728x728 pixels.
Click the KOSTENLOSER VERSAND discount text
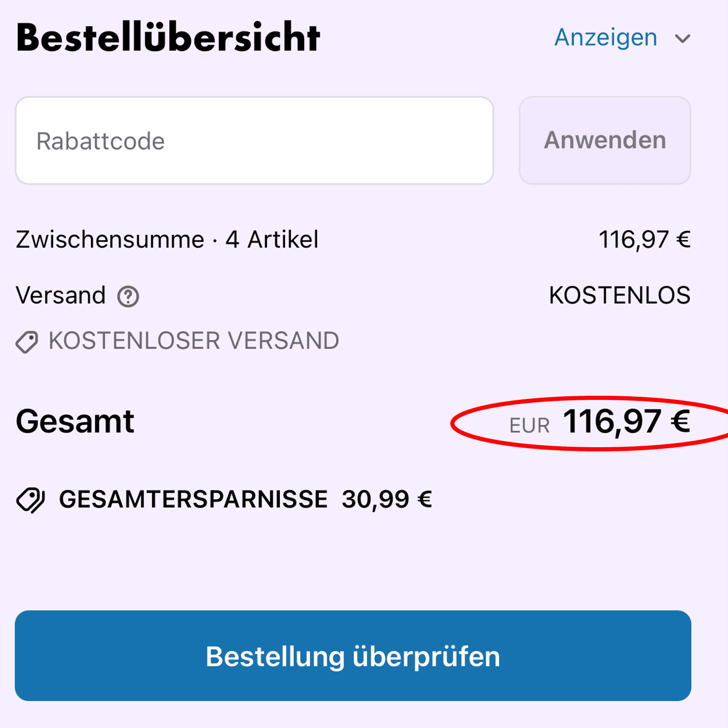point(193,341)
